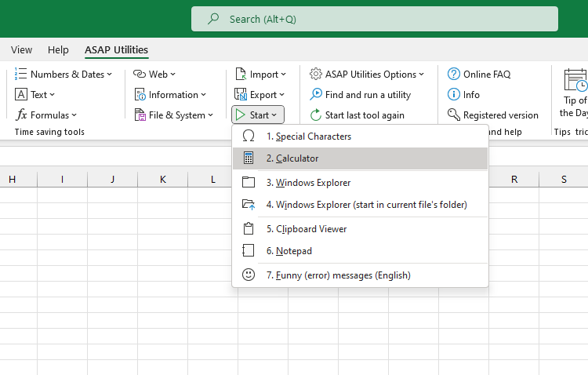Expand the Web dropdown arrow
Viewport: 588px width, 375px height.
coord(172,75)
